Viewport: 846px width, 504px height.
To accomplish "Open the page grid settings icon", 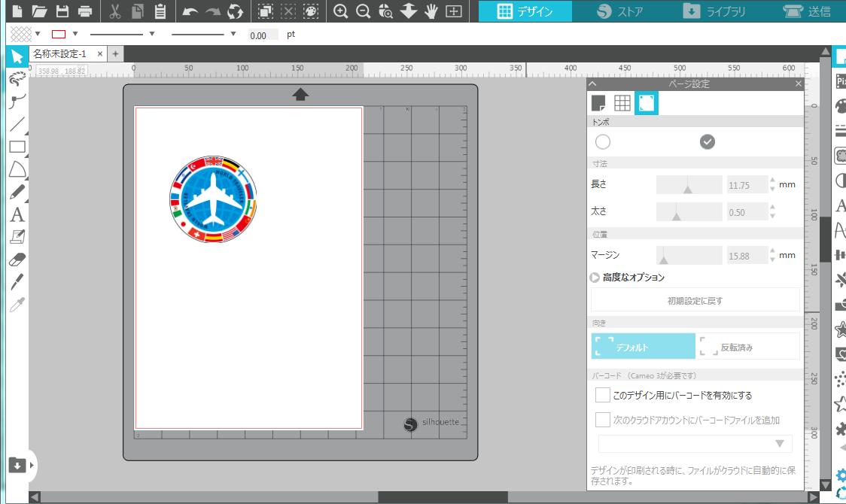I will pos(622,103).
